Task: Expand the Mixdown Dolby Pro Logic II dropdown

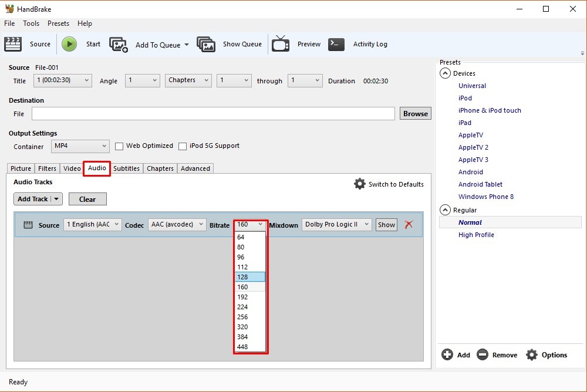Action: [337, 224]
